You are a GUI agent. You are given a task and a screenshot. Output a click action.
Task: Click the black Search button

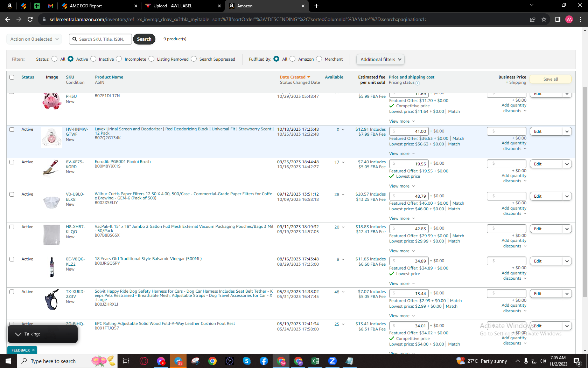point(144,39)
